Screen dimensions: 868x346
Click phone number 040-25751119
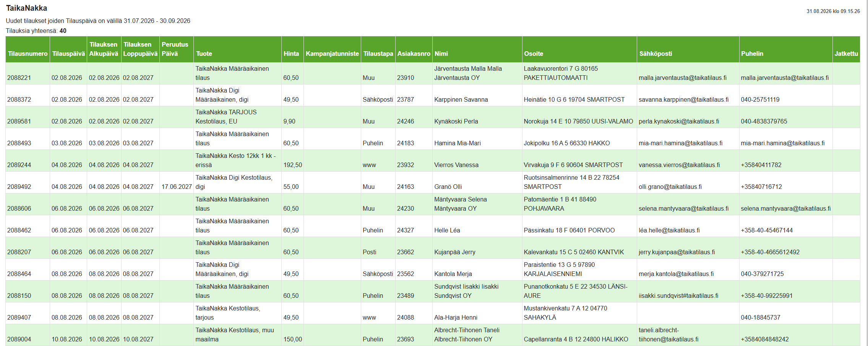(760, 99)
